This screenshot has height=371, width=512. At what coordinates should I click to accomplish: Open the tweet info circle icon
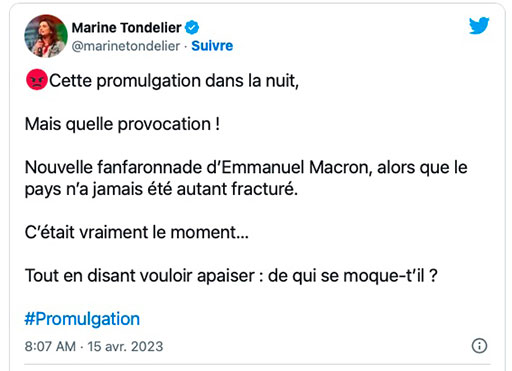479,345
